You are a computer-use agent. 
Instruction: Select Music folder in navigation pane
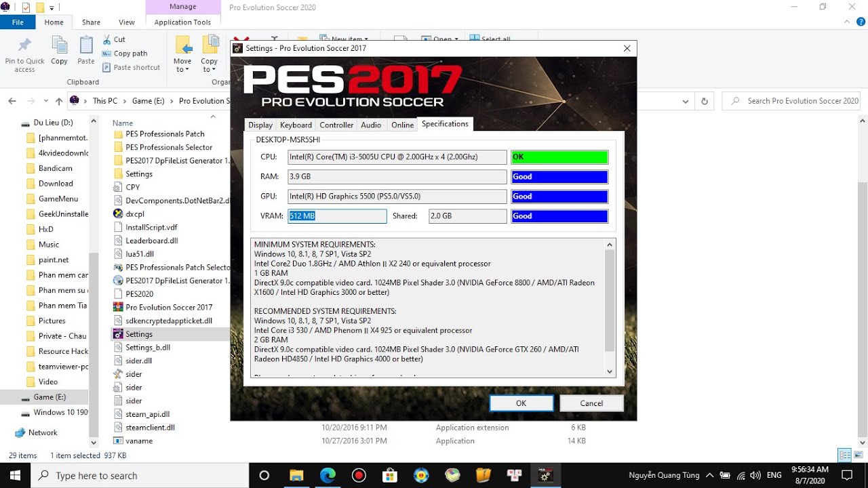[x=49, y=245]
